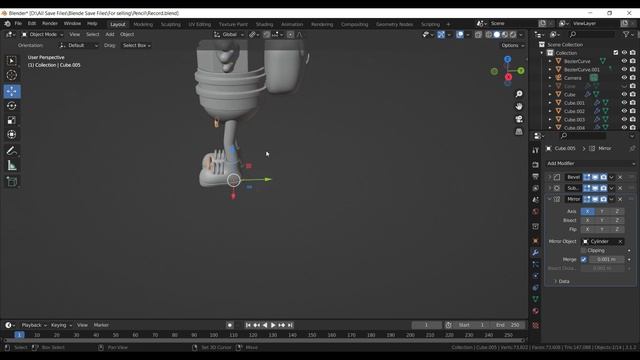Switch perspective/orthographic with the grid icon

(x=519, y=131)
